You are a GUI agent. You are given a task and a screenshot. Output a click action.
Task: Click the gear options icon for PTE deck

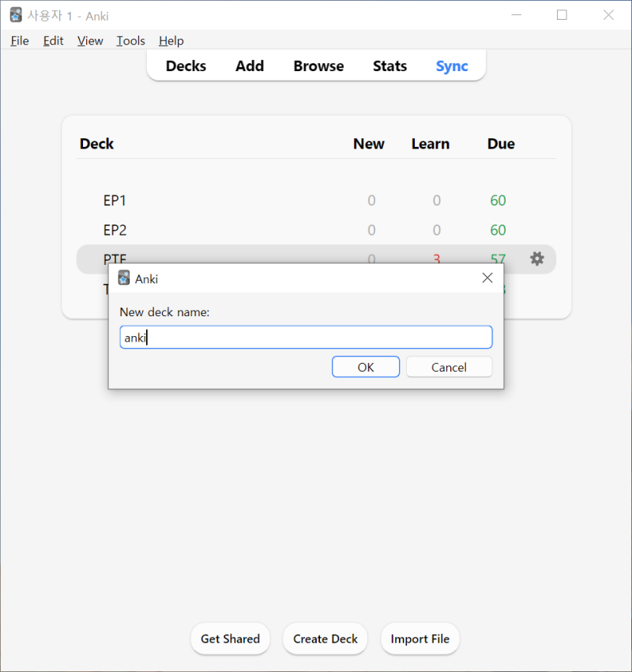pos(537,259)
